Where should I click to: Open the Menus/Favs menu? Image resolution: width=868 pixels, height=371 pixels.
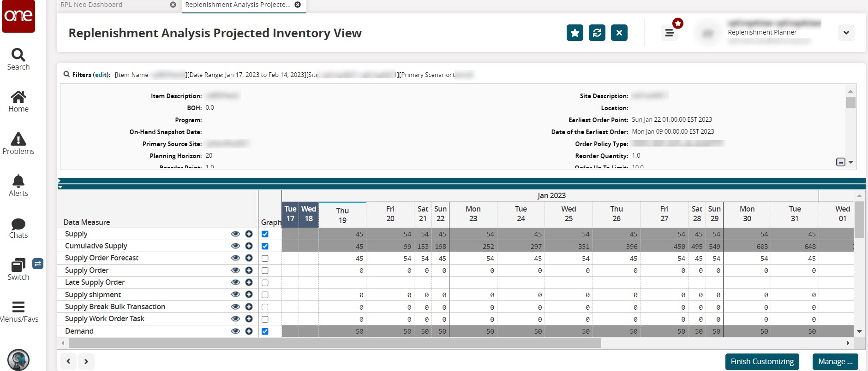click(x=18, y=312)
